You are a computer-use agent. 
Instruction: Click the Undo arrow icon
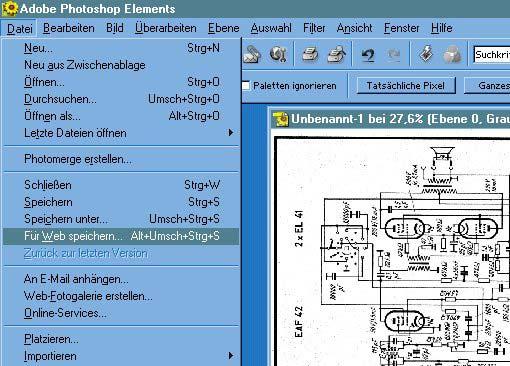pyautogui.click(x=368, y=55)
